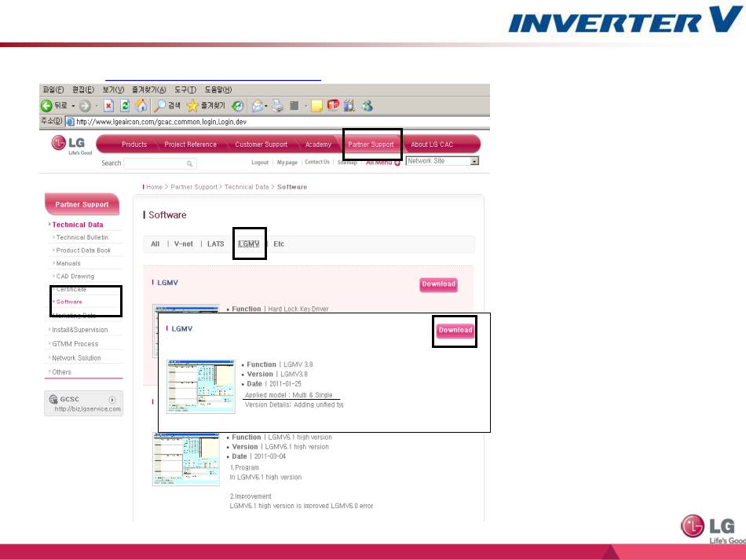Image resolution: width=746 pixels, height=560 pixels.
Task: Click the yellow note toolbar icon
Action: click(x=317, y=105)
